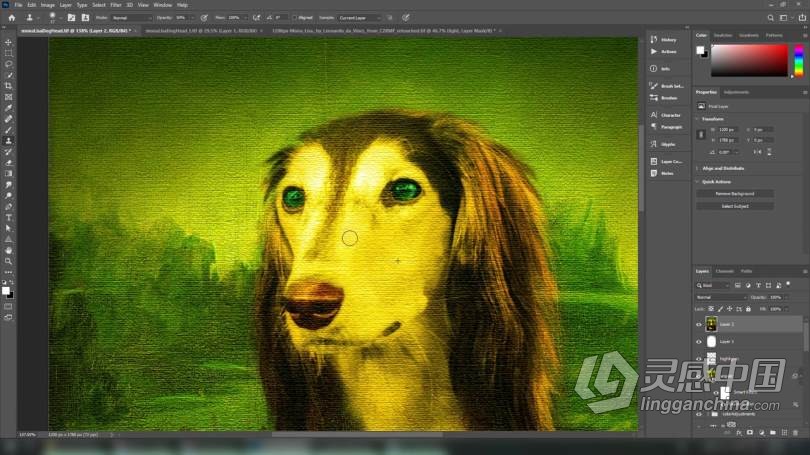Select the Brush tool
This screenshot has height=455, width=810.
pyautogui.click(x=8, y=130)
